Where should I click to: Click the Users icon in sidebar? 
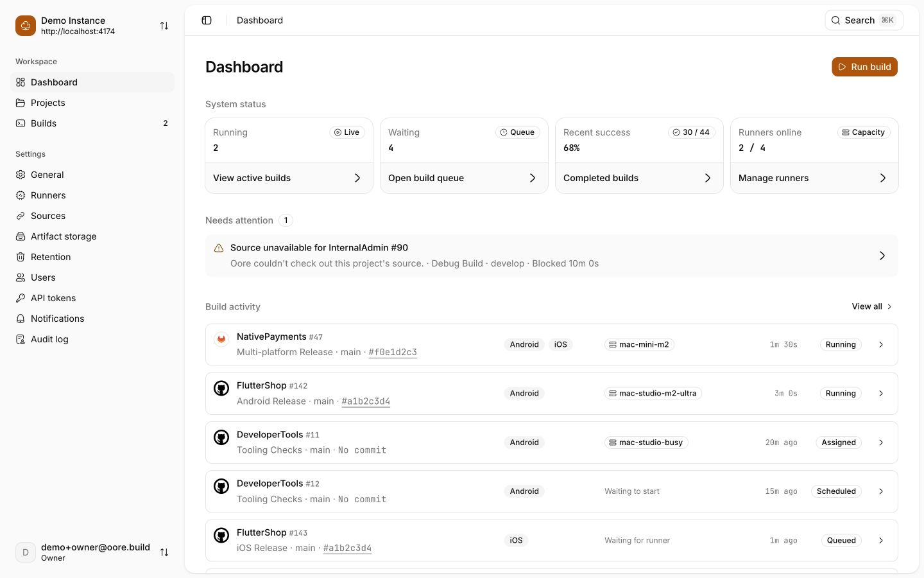pyautogui.click(x=21, y=277)
